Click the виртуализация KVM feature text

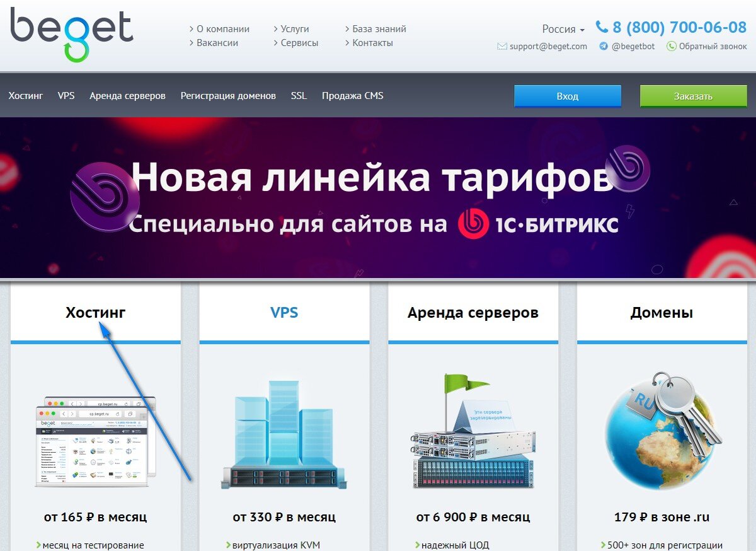click(x=276, y=545)
